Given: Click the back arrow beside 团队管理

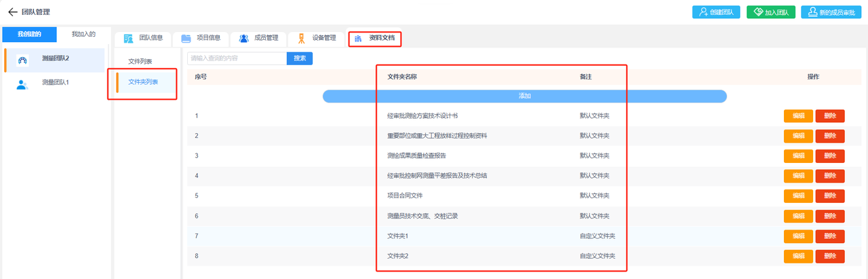Looking at the screenshot, I should pos(12,12).
